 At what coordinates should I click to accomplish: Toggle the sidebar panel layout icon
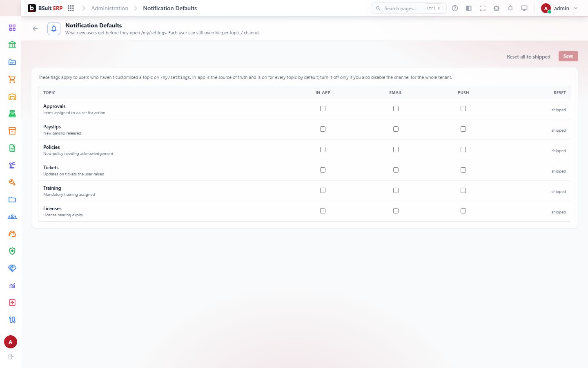pos(469,8)
